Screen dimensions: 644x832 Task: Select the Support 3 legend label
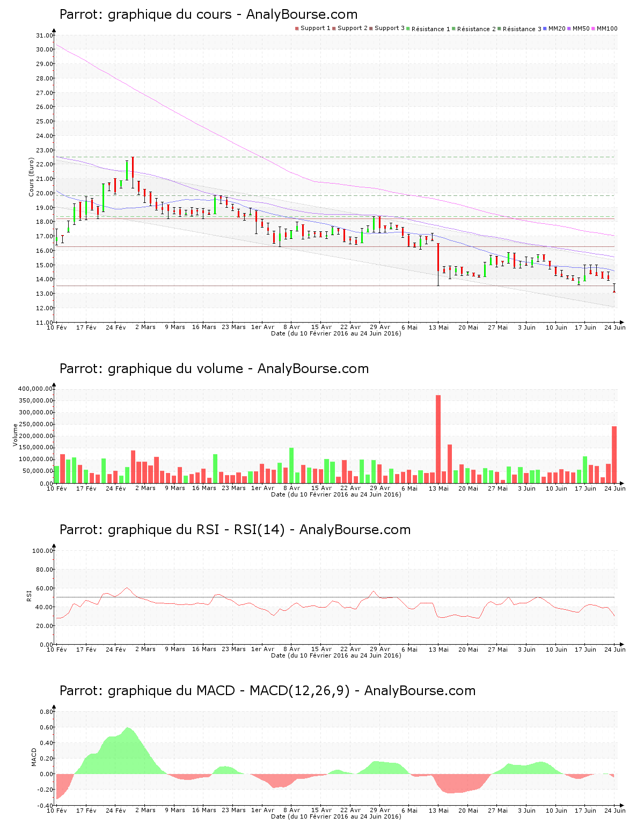[390, 28]
